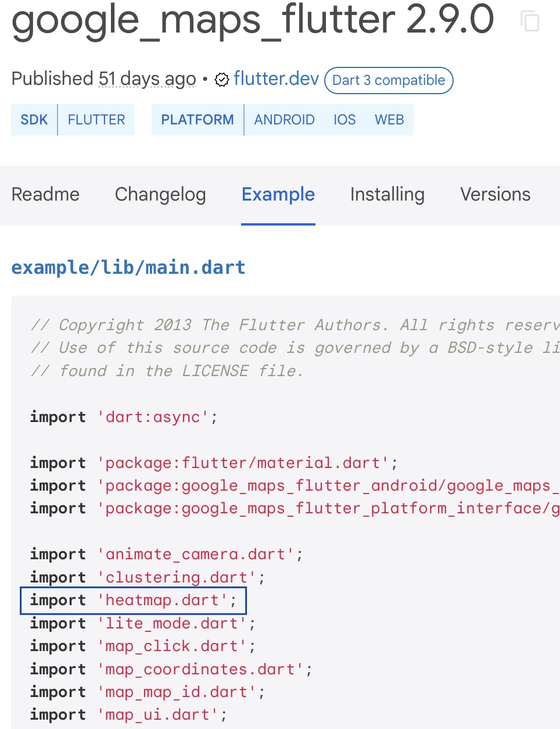Click the 'animate_camera.dart' import line
This screenshot has width=560, height=729.
(166, 554)
